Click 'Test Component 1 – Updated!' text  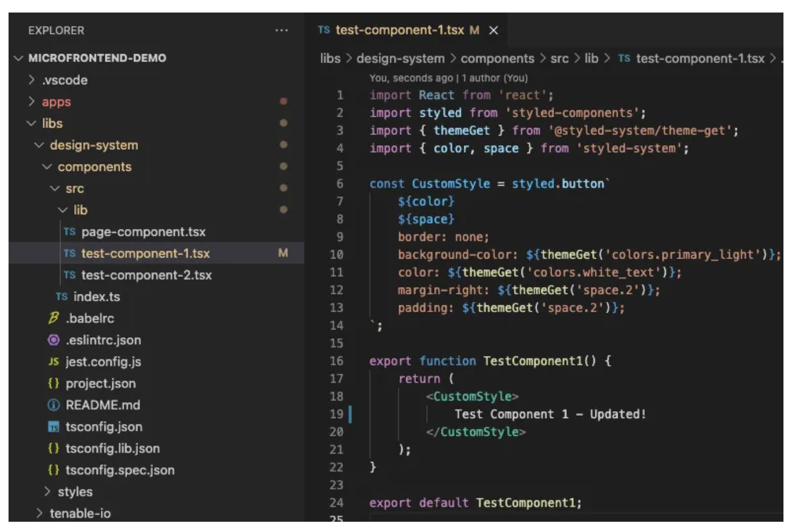[x=550, y=414]
